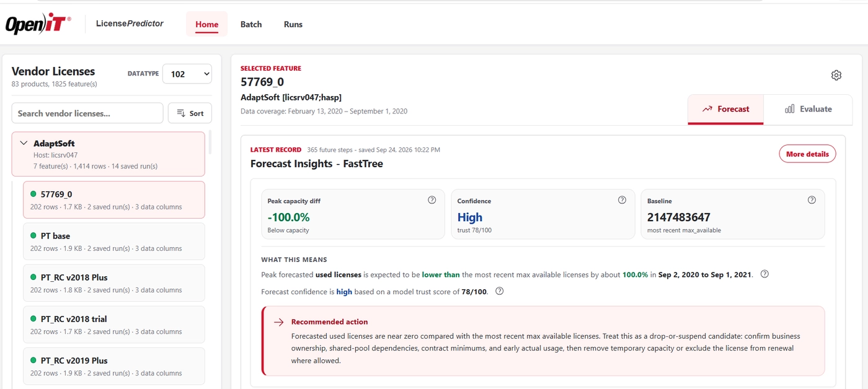Click green status dot of PT_RC v2019 Plus
The height and width of the screenshot is (389, 868).
[x=33, y=361]
